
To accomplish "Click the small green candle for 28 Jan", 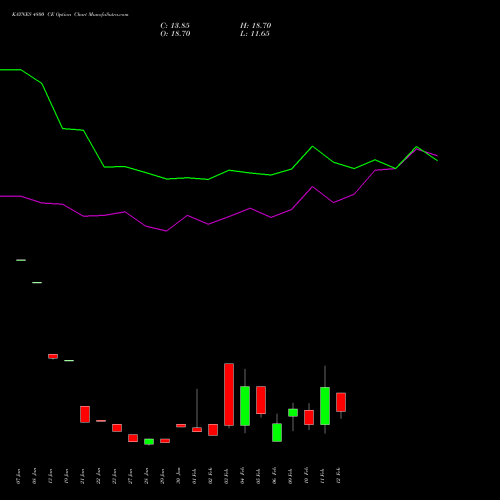I will pos(149,442).
